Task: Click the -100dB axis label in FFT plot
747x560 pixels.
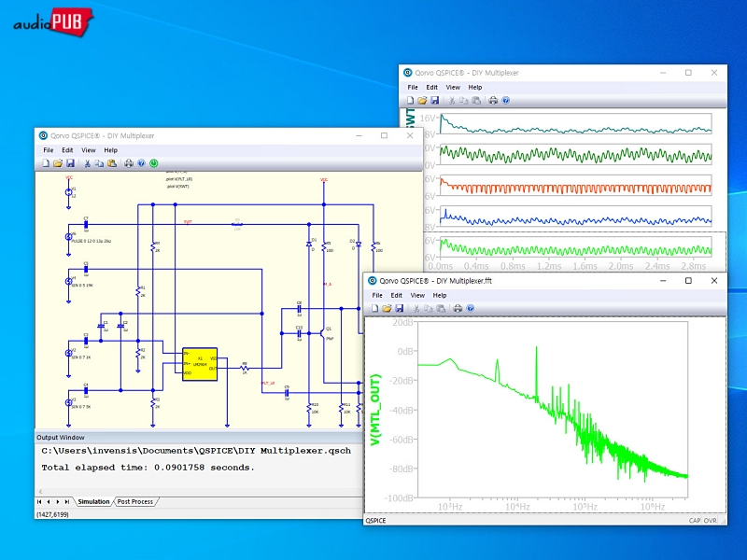Action: click(x=400, y=498)
